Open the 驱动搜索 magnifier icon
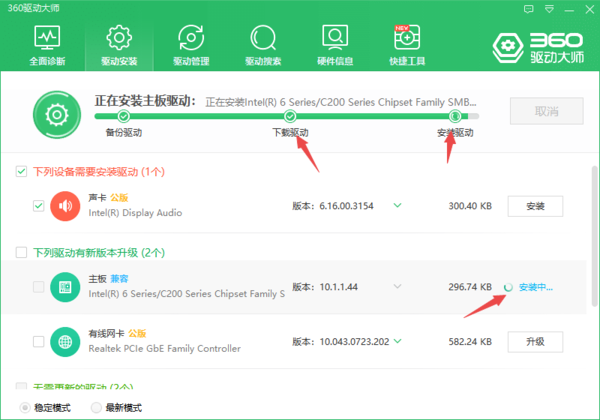Screen dimensions: 600x420 tap(263, 37)
